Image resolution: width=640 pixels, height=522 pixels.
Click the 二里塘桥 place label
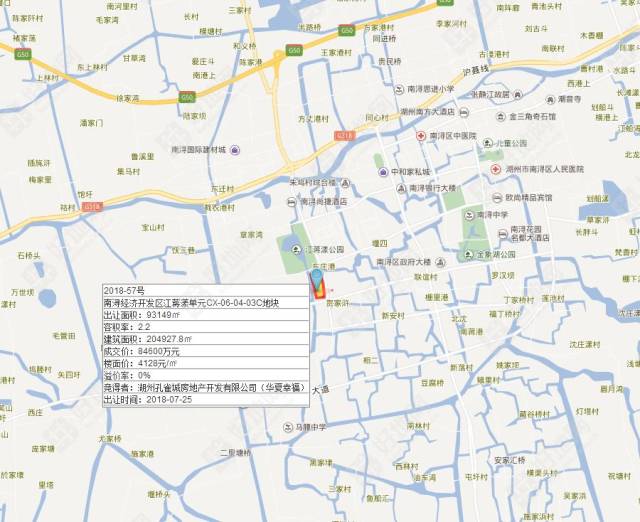pyautogui.click(x=236, y=453)
